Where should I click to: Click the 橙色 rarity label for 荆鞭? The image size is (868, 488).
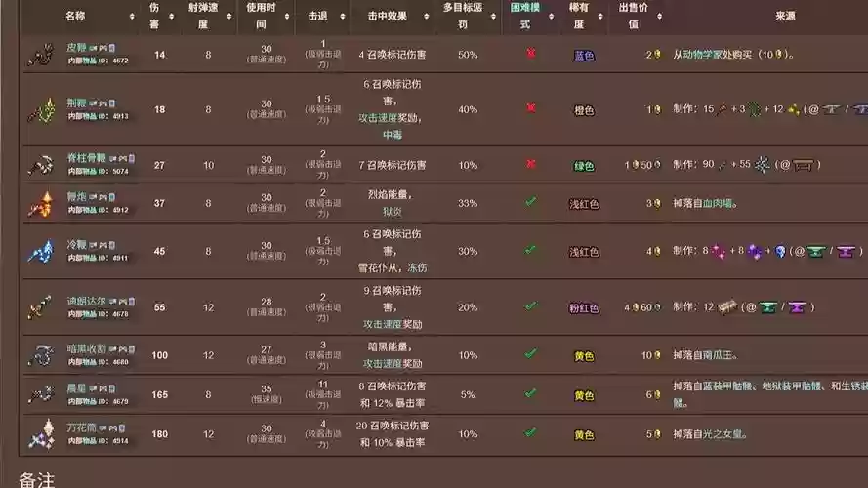point(584,110)
